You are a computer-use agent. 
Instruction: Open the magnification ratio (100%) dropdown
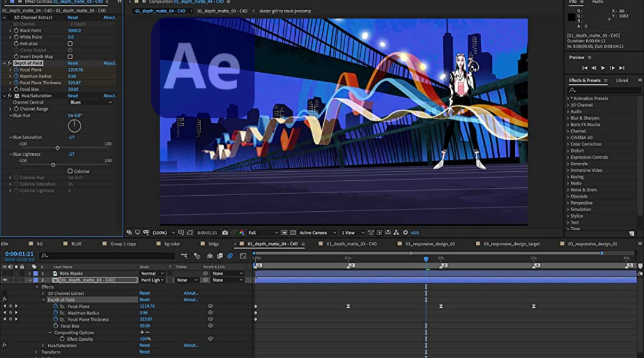tap(163, 233)
